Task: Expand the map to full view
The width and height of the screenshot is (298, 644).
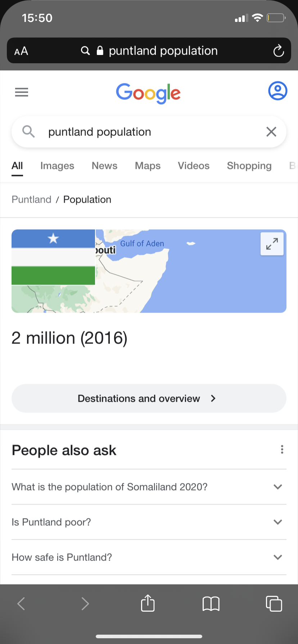Action: point(272,244)
